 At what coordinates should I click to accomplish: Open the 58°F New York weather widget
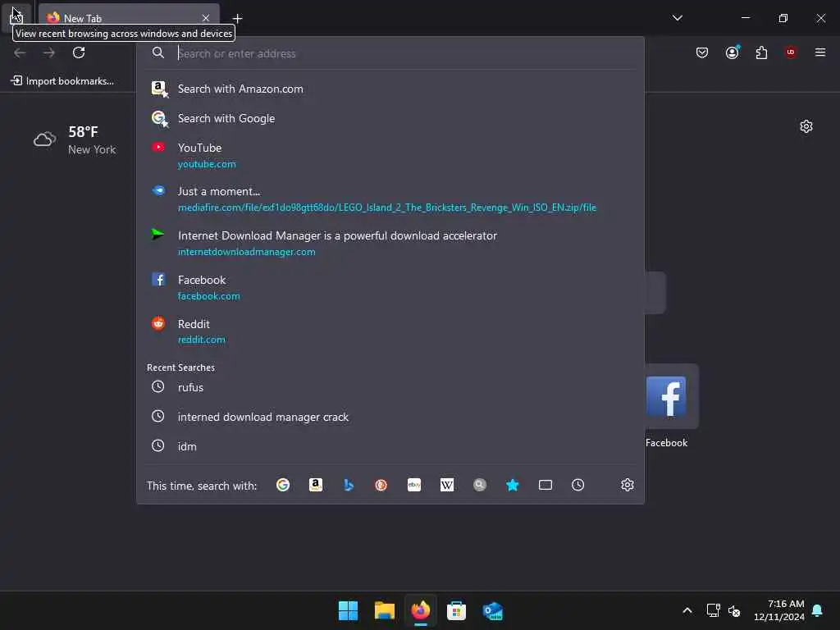[75, 139]
